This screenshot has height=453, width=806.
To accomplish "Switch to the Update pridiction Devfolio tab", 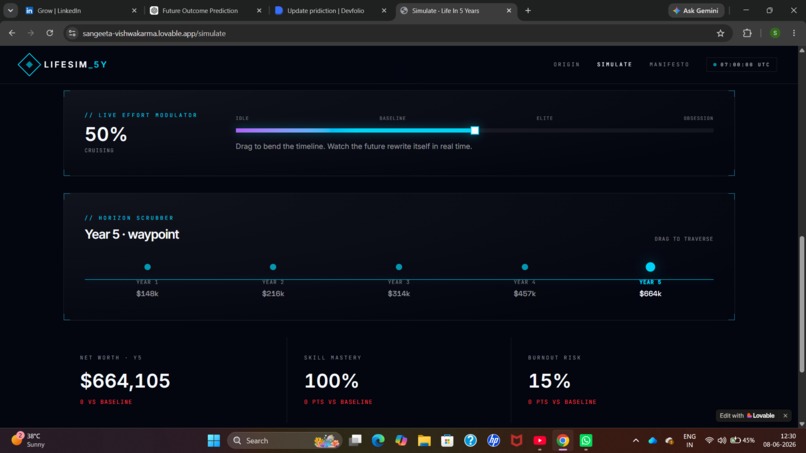I will (325, 10).
